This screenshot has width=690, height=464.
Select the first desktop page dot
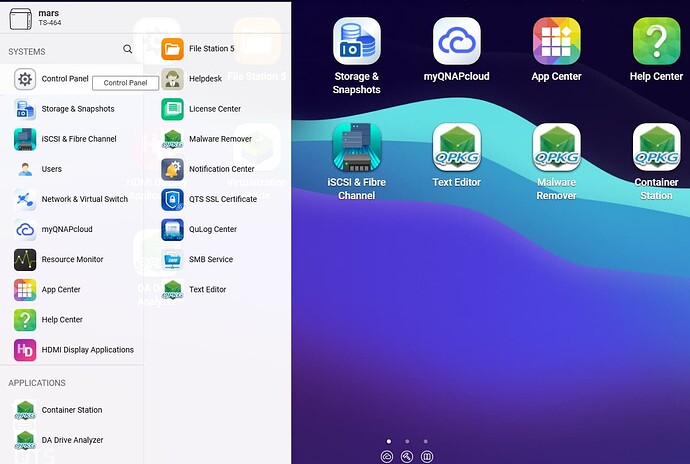click(x=389, y=441)
